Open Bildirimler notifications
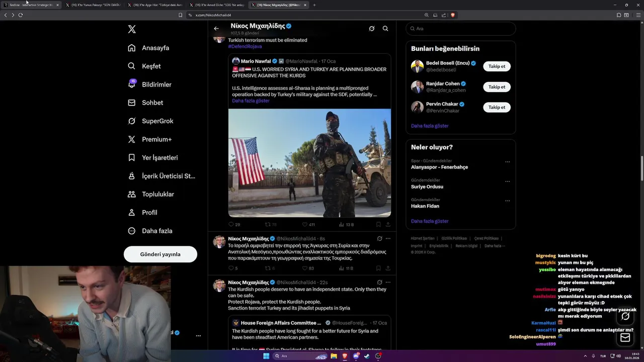644x362 pixels. point(149,84)
